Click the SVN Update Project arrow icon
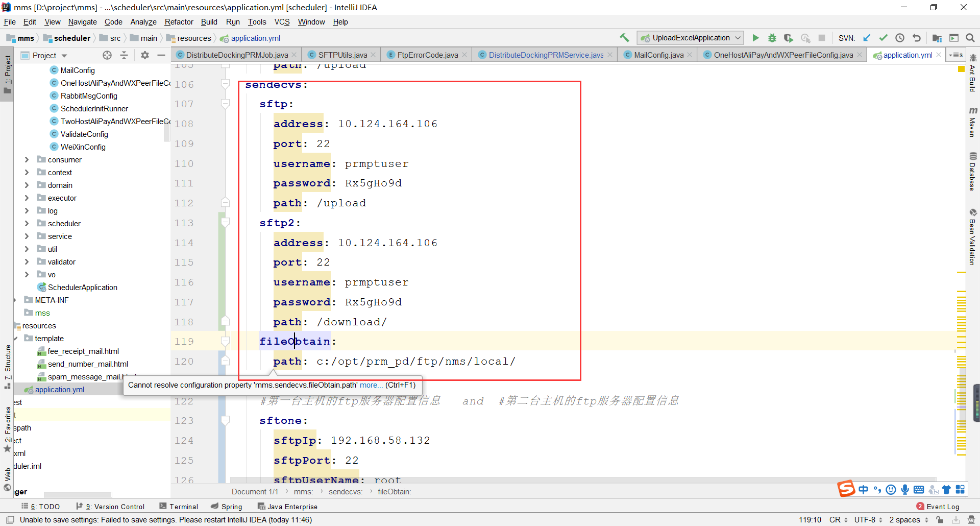 tap(867, 38)
